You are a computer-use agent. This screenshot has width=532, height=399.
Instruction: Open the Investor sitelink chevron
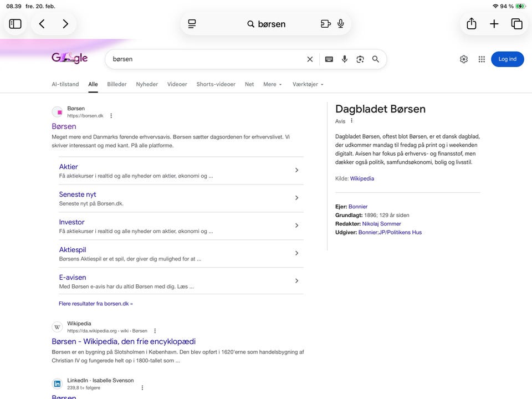tap(296, 226)
